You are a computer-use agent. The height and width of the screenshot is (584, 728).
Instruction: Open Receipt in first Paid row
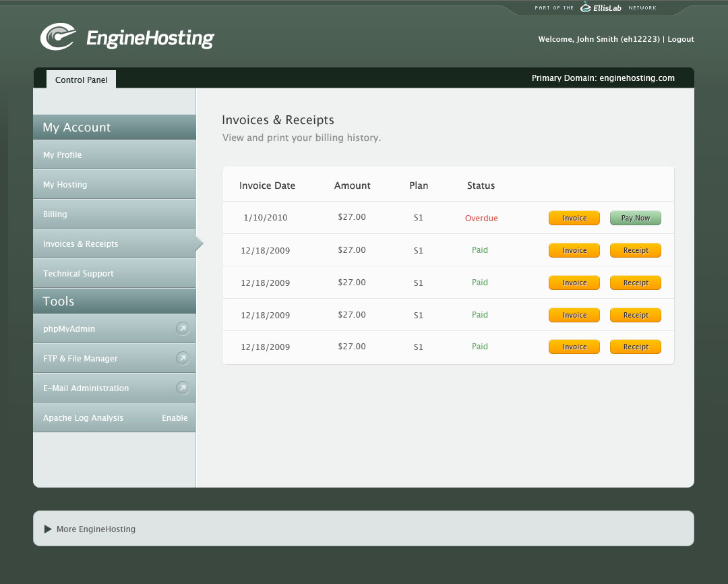pos(635,250)
